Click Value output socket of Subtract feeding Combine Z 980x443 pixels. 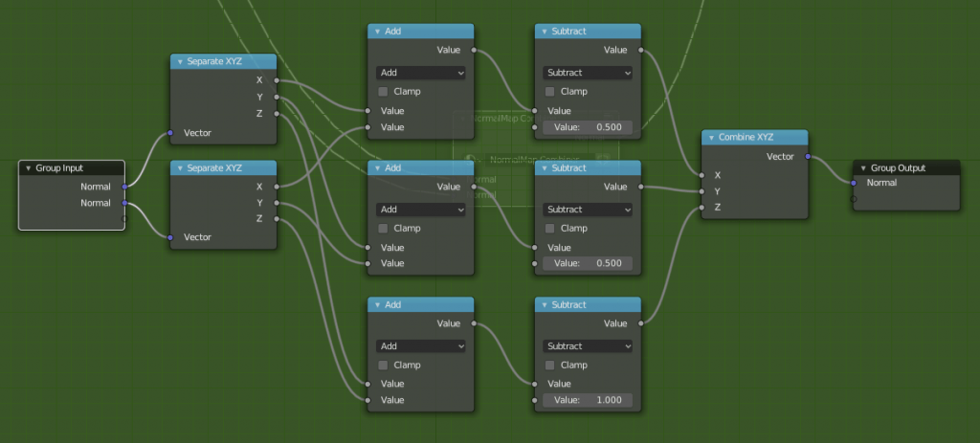click(x=640, y=323)
